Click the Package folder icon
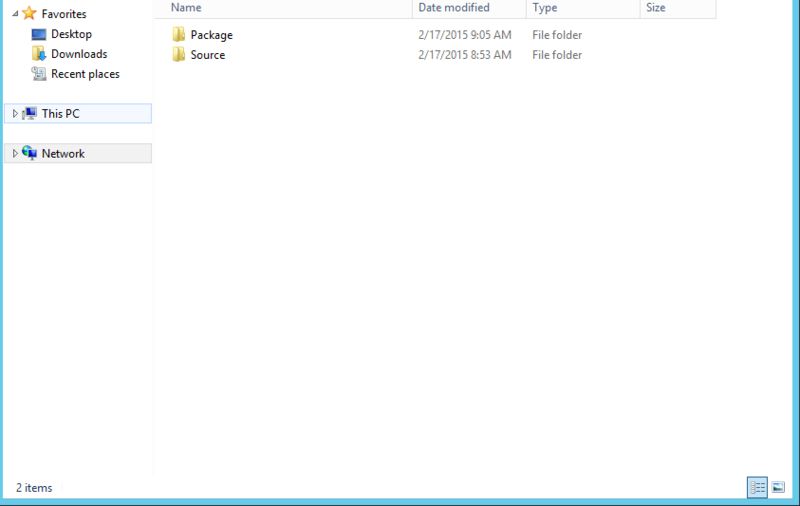This screenshot has width=800, height=506. click(179, 35)
